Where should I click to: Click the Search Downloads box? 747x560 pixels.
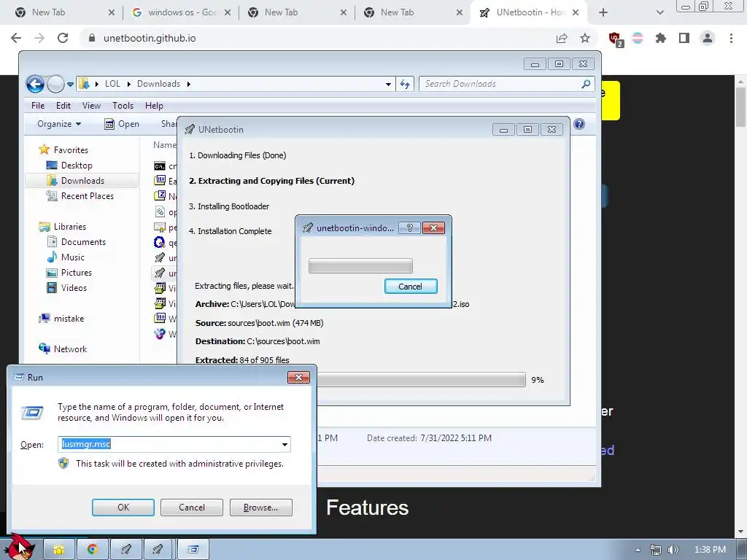tap(507, 84)
